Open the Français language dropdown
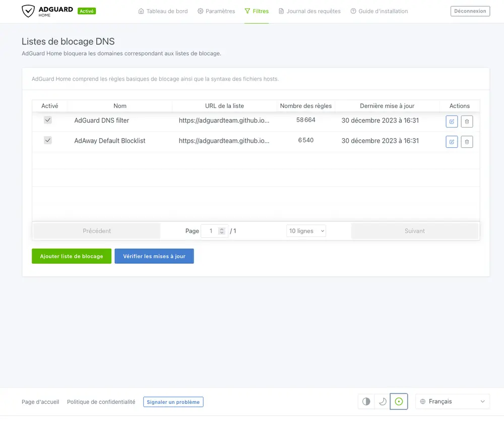Screen dimensions: 504x421 pyautogui.click(x=452, y=401)
